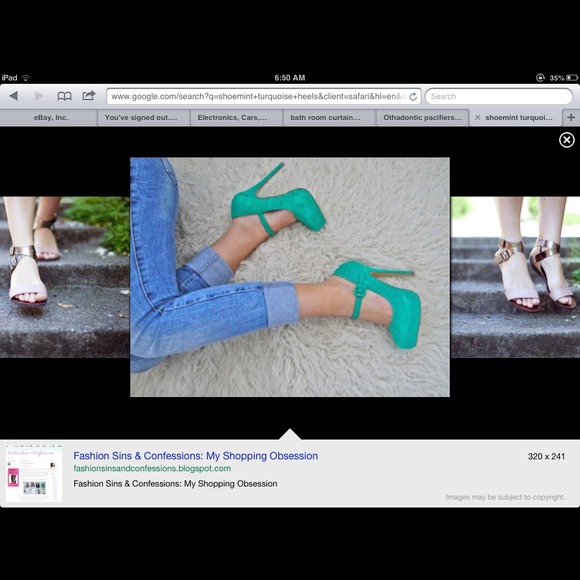The height and width of the screenshot is (580, 580).
Task: Tap the Safari forward arrow
Action: coord(39,96)
